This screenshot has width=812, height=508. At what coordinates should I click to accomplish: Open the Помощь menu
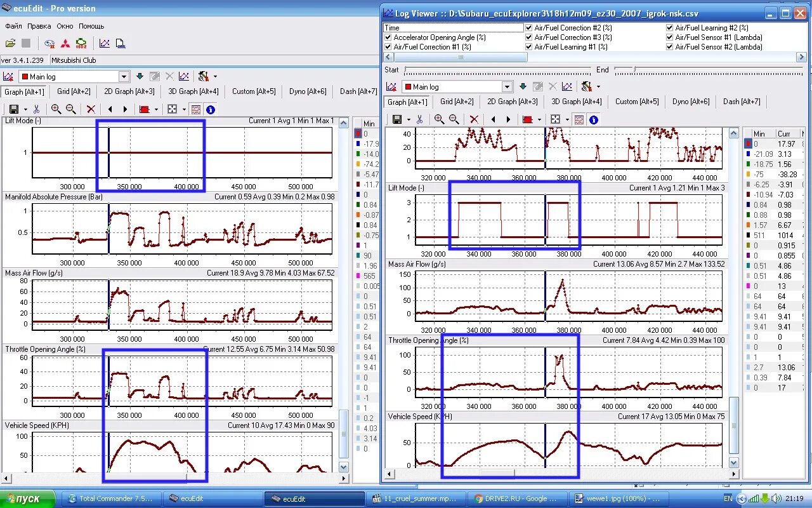coord(91,26)
